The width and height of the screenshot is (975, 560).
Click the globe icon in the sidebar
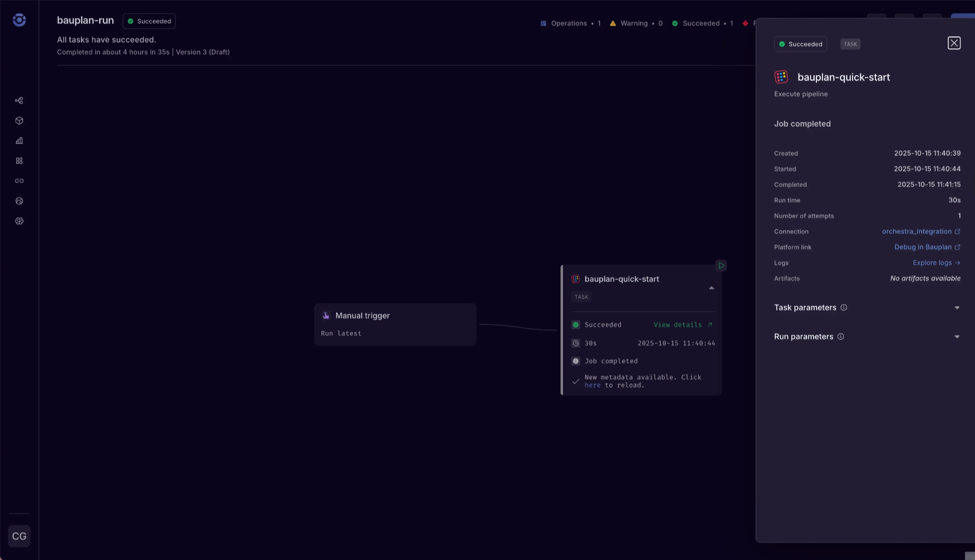tap(19, 201)
